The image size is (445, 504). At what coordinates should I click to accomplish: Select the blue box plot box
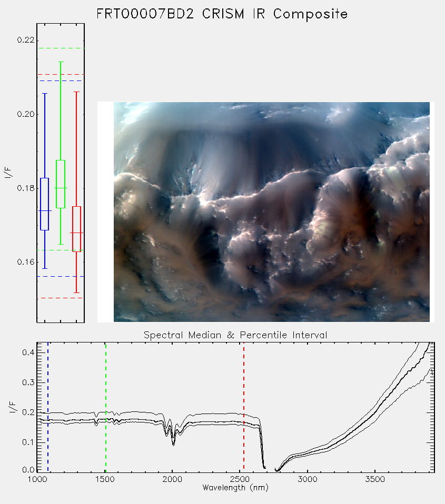[44, 204]
